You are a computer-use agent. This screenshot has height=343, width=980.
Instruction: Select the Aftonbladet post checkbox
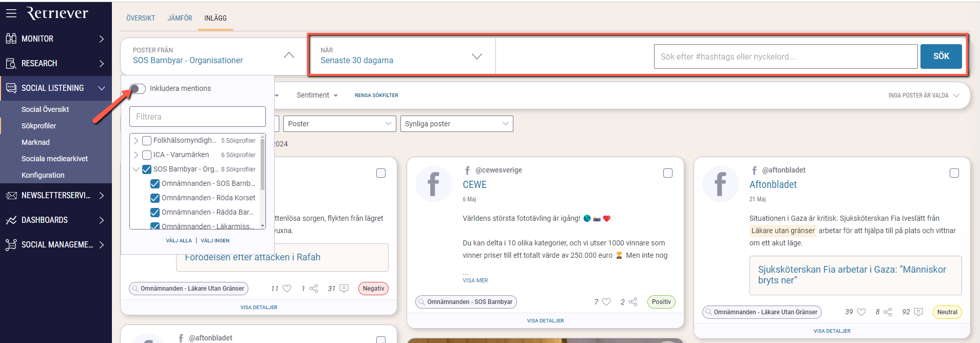pos(954,173)
